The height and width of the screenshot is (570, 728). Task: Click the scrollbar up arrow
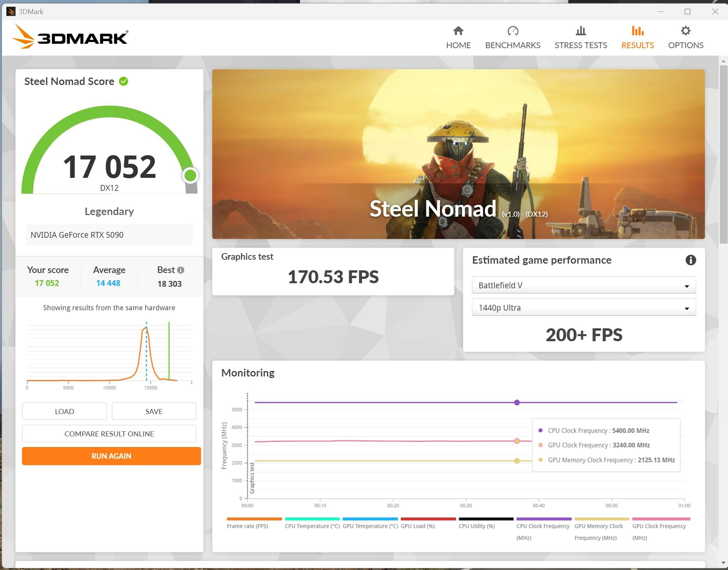click(723, 61)
